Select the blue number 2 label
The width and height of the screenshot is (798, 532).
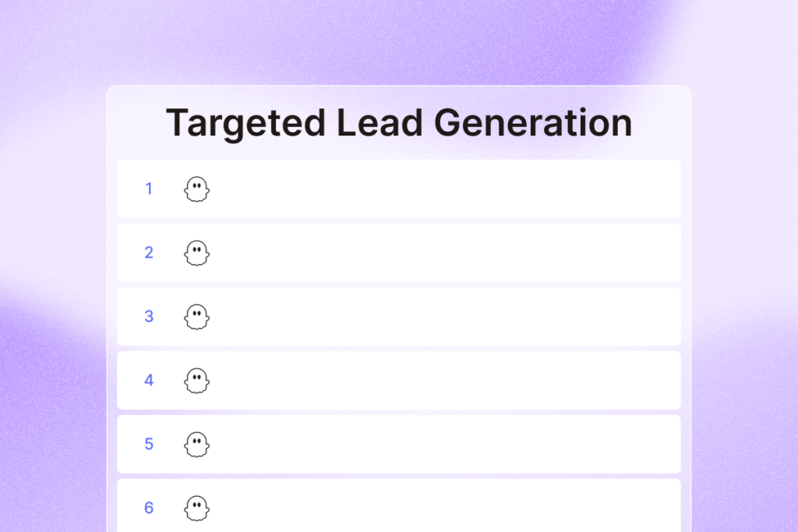149,252
